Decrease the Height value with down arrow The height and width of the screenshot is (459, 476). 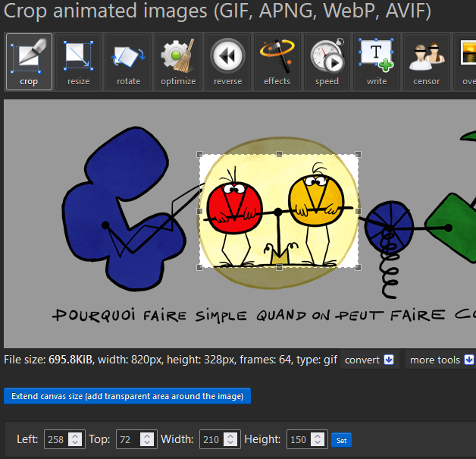click(318, 443)
